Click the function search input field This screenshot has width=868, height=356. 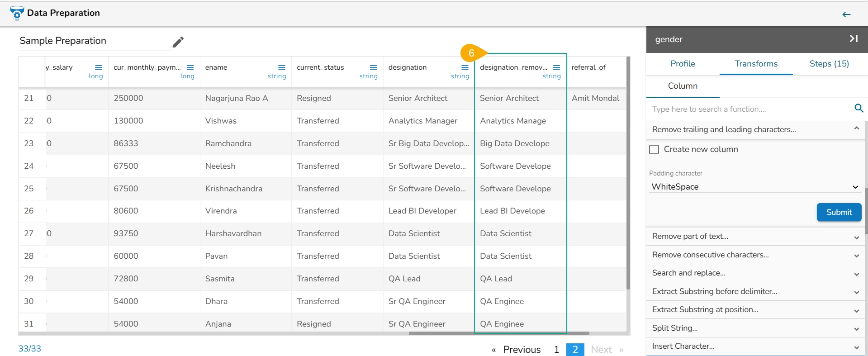749,109
